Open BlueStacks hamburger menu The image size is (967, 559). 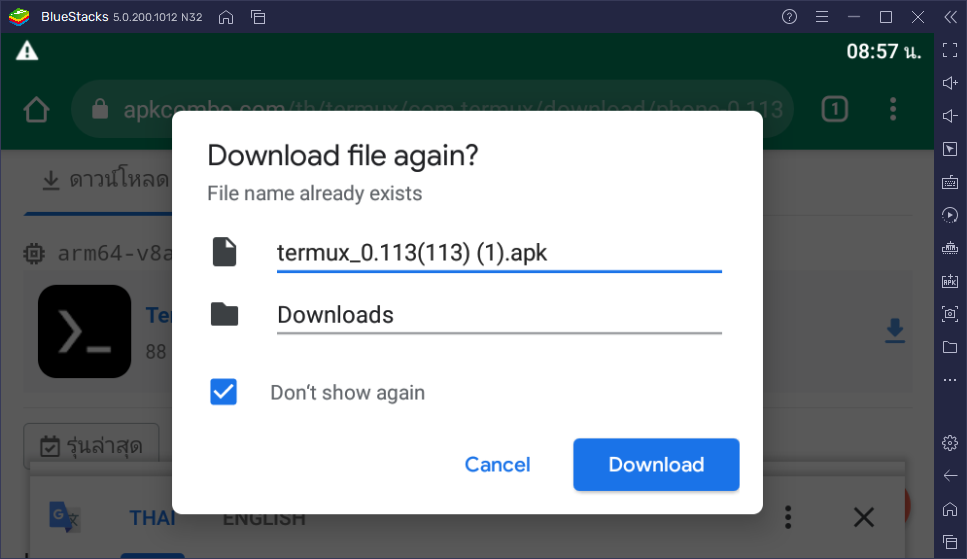tap(821, 17)
